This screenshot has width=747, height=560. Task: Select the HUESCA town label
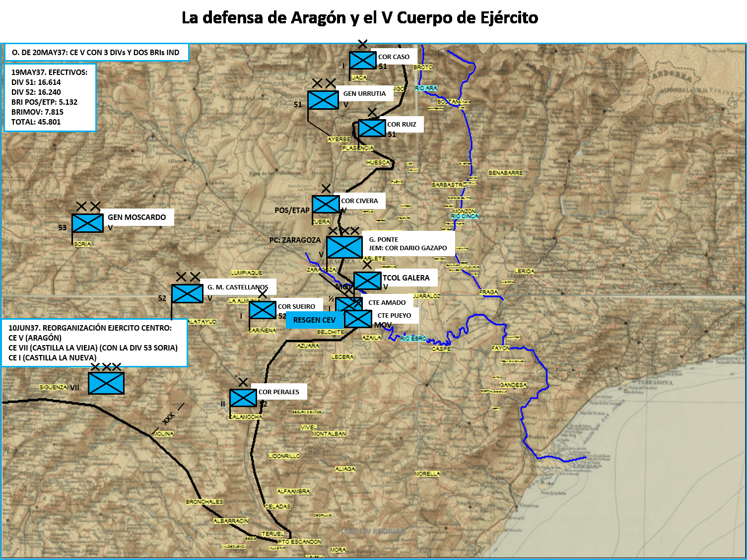click(378, 162)
